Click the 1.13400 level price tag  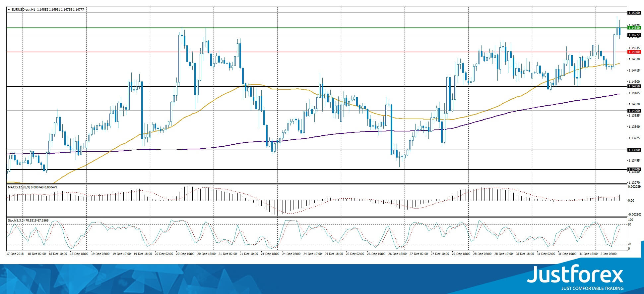[x=634, y=170]
